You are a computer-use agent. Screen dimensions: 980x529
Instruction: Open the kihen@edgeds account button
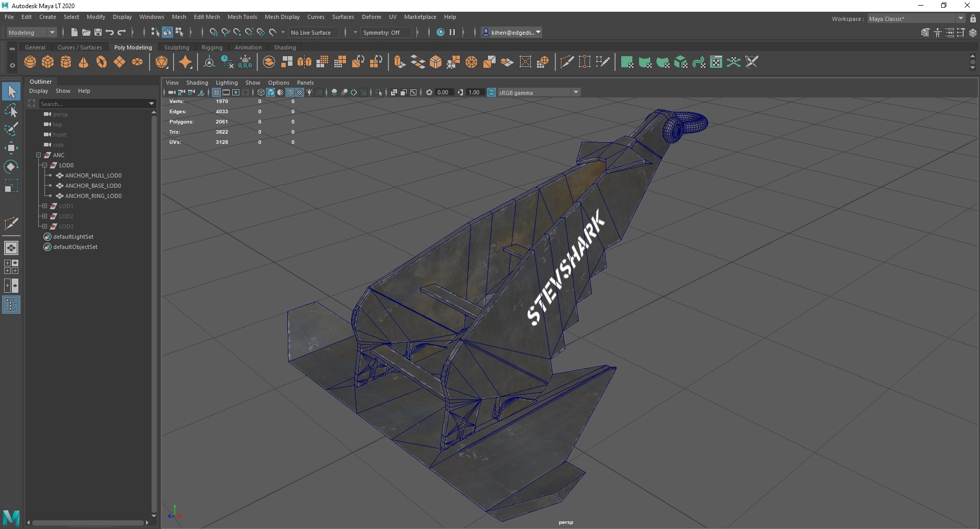tap(511, 32)
